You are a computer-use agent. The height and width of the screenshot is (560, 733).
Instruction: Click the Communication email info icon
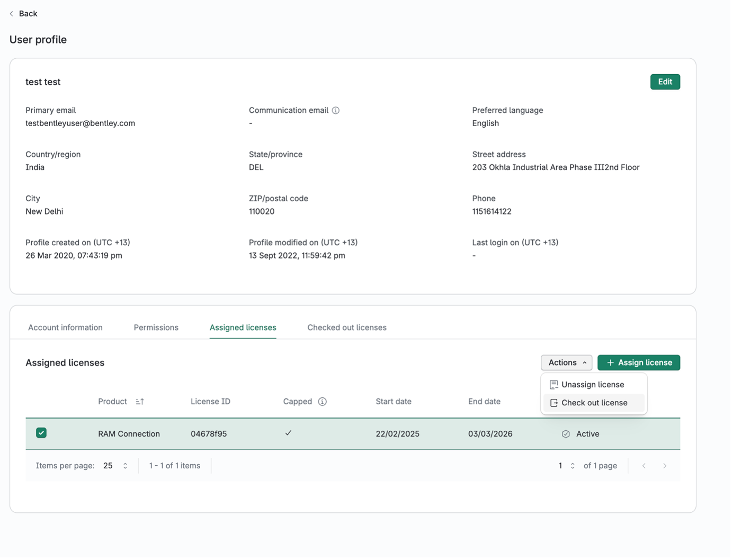pyautogui.click(x=336, y=110)
